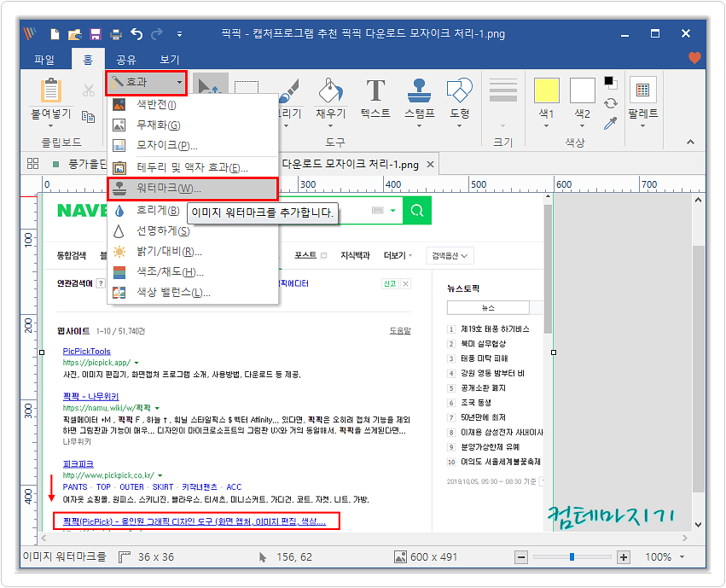The height and width of the screenshot is (588, 726).
Task: Open the 파일 tab
Action: coord(44,59)
